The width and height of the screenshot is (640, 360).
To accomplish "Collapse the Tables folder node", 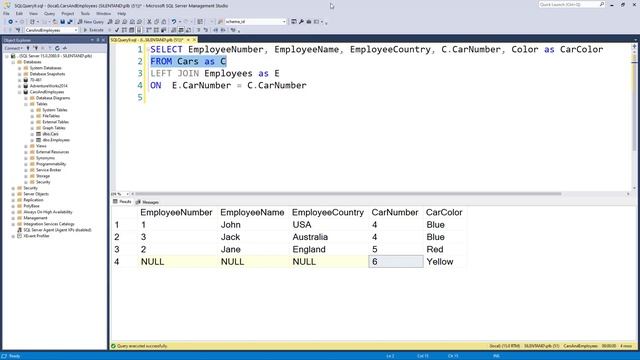I will pyautogui.click(x=26, y=104).
